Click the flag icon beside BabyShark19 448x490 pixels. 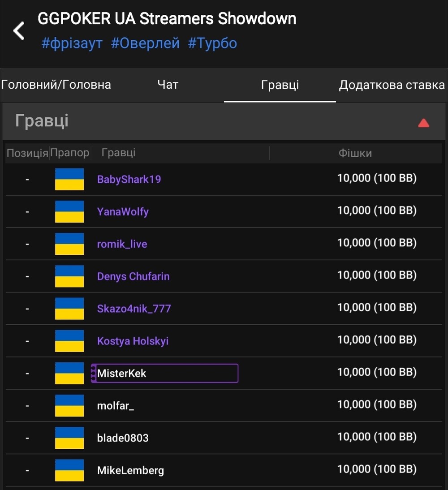click(x=69, y=179)
